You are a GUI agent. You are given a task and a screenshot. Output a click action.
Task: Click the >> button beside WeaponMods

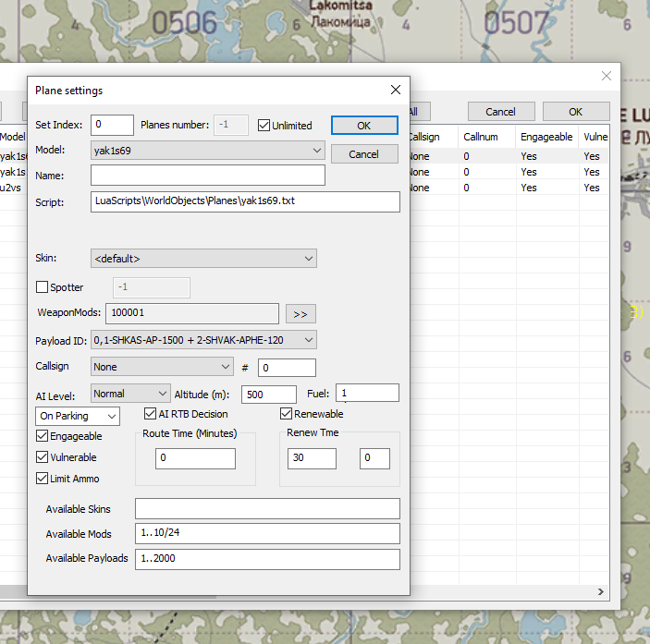point(300,314)
